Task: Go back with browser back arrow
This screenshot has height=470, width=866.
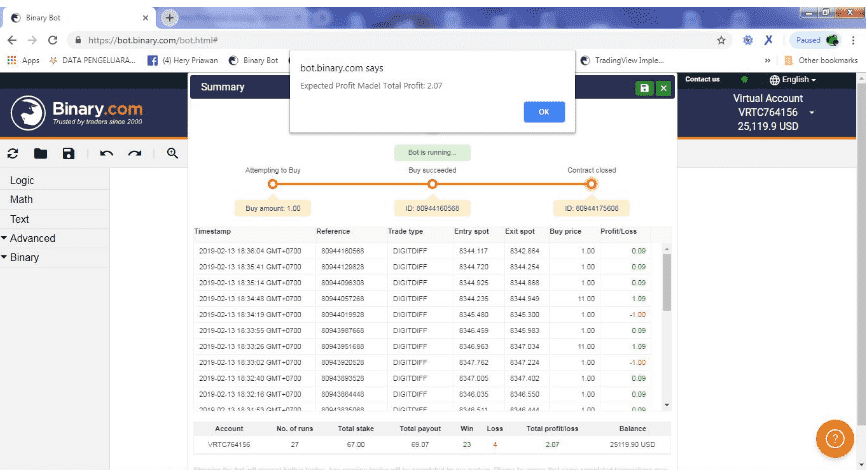Action: [12, 40]
